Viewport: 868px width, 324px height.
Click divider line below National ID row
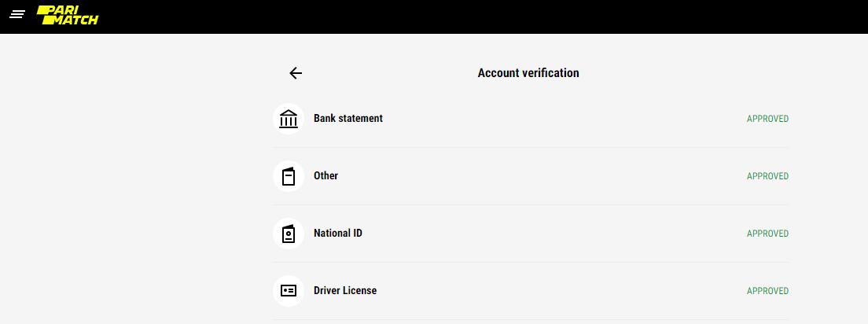(x=531, y=263)
